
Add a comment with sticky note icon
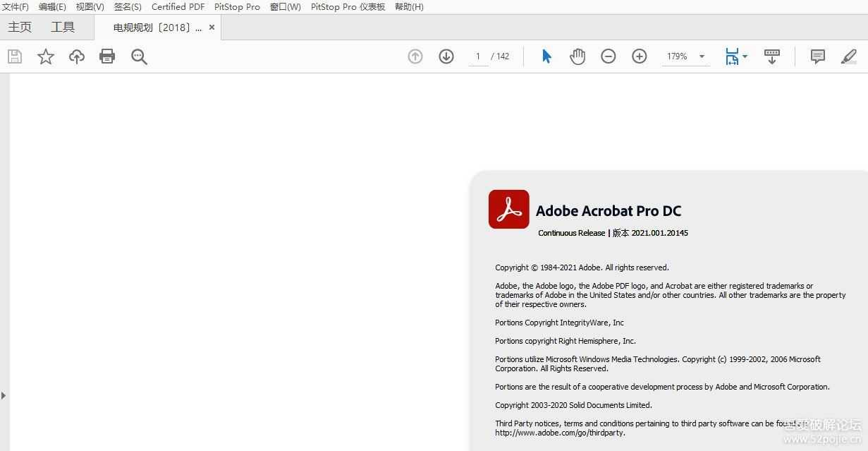click(818, 56)
